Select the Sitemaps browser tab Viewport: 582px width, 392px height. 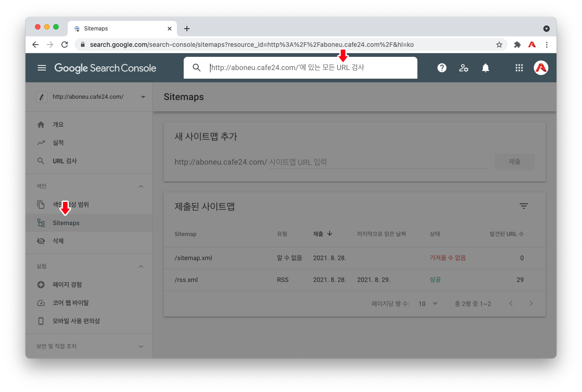pos(123,29)
